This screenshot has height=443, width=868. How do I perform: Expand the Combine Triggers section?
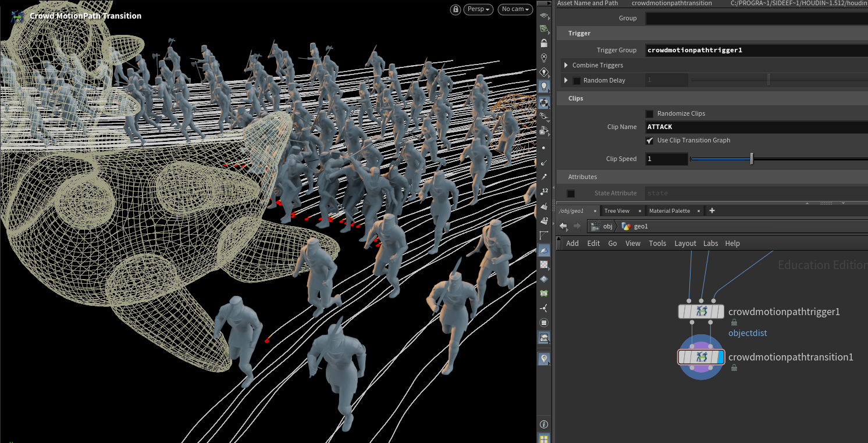point(566,65)
